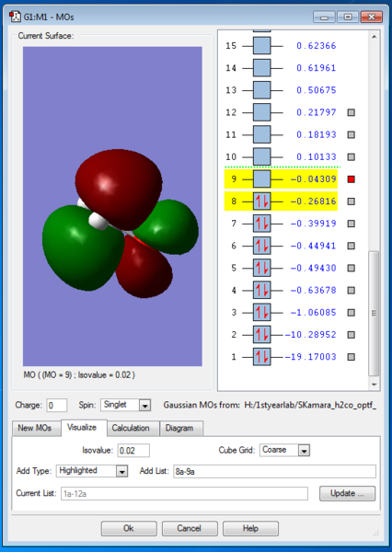Select the MO 10 orbital box
Screen dimensions: 392x552
(261, 156)
